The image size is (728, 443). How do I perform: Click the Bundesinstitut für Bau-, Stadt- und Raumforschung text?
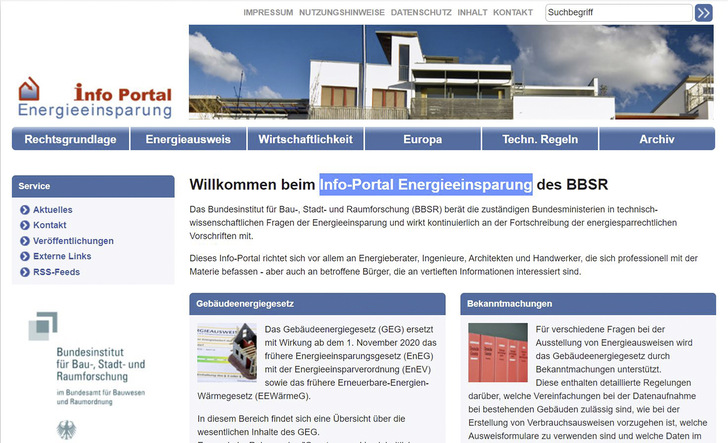[x=101, y=364]
